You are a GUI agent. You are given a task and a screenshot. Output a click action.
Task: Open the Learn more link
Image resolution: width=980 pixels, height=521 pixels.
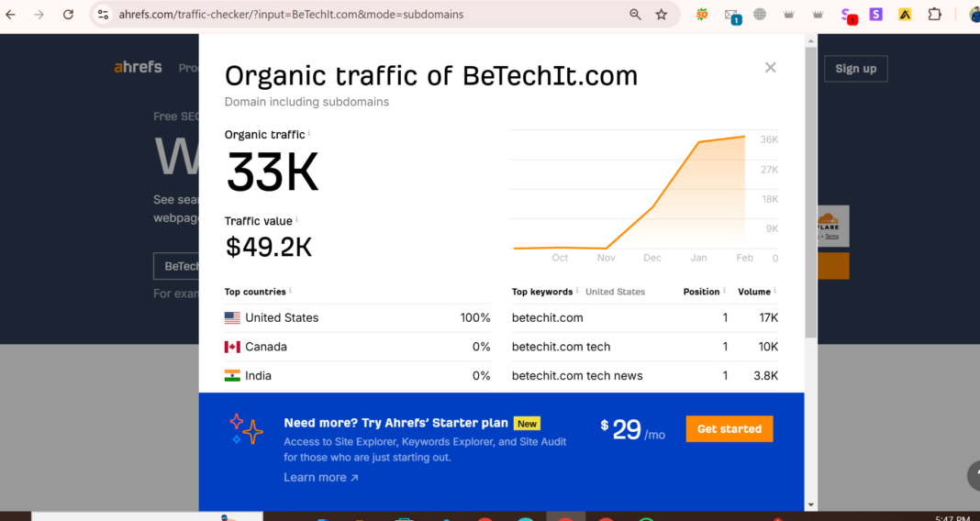coord(321,477)
